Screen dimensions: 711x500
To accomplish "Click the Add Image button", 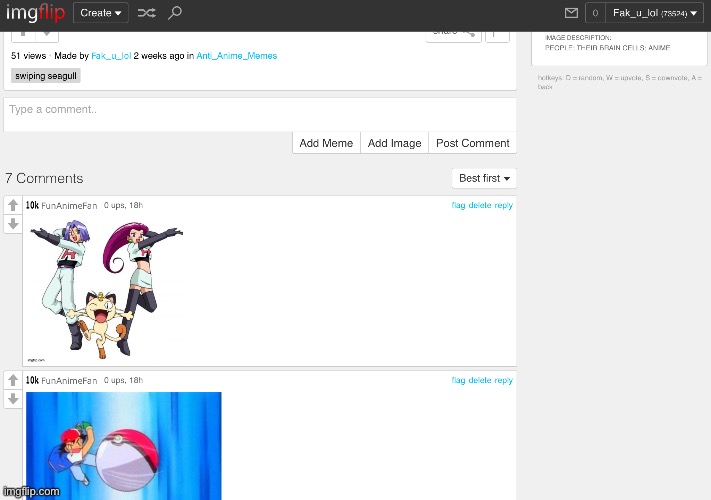I will 394,143.
